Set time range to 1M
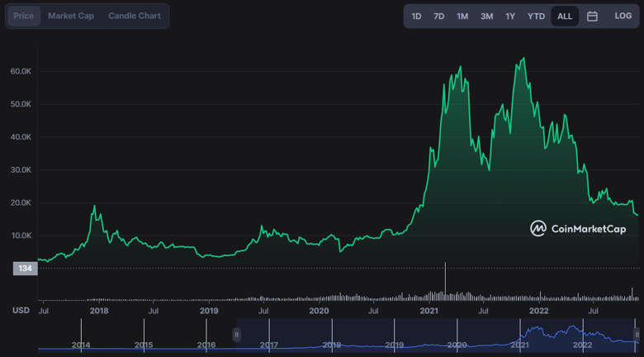Viewport: 644px width, 357px height. [x=462, y=16]
